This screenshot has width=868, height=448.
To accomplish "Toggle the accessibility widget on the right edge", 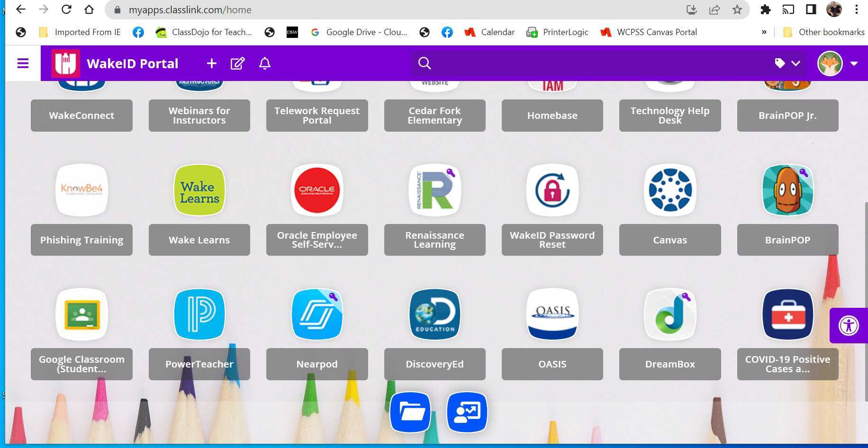I will (849, 325).
